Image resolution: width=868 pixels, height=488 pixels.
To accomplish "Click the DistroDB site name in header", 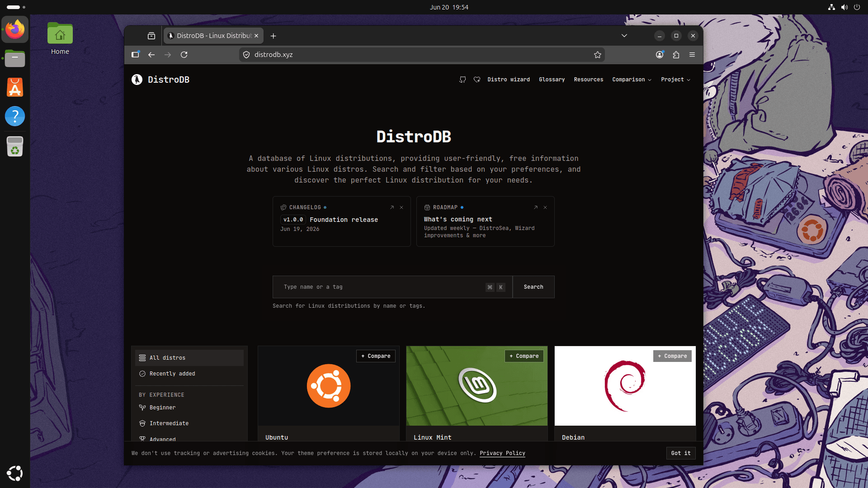I will (169, 80).
